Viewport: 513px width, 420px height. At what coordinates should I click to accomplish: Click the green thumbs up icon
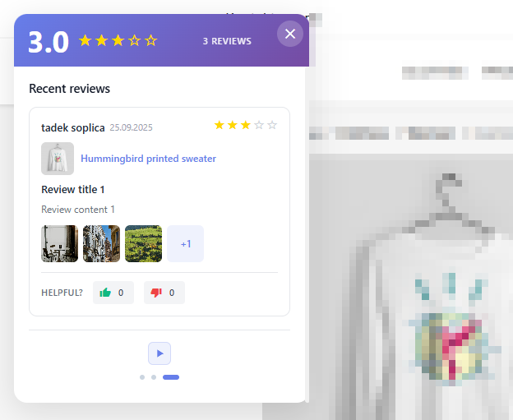click(x=105, y=293)
